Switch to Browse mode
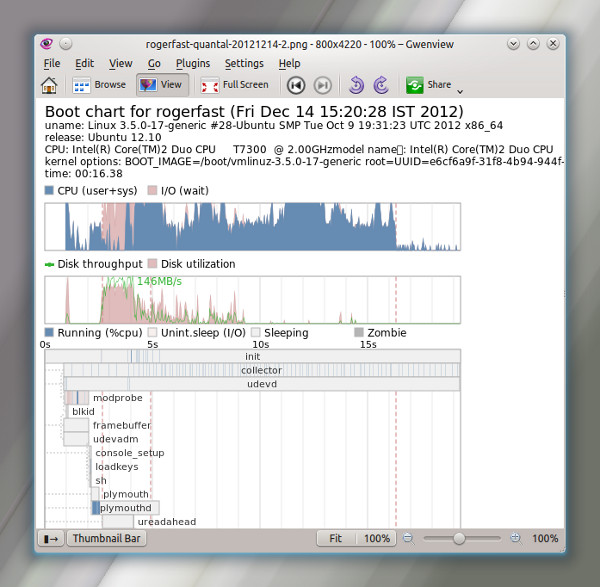 click(99, 85)
